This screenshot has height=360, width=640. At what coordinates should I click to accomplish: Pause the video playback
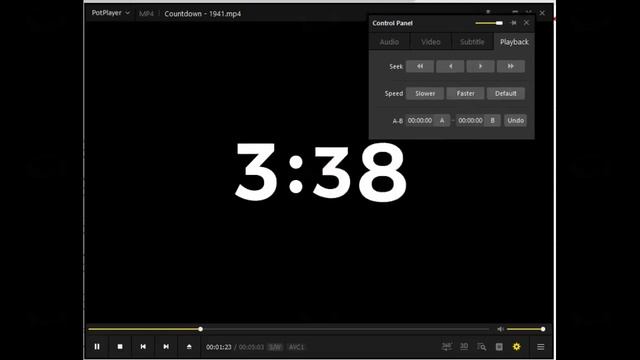tap(97, 347)
